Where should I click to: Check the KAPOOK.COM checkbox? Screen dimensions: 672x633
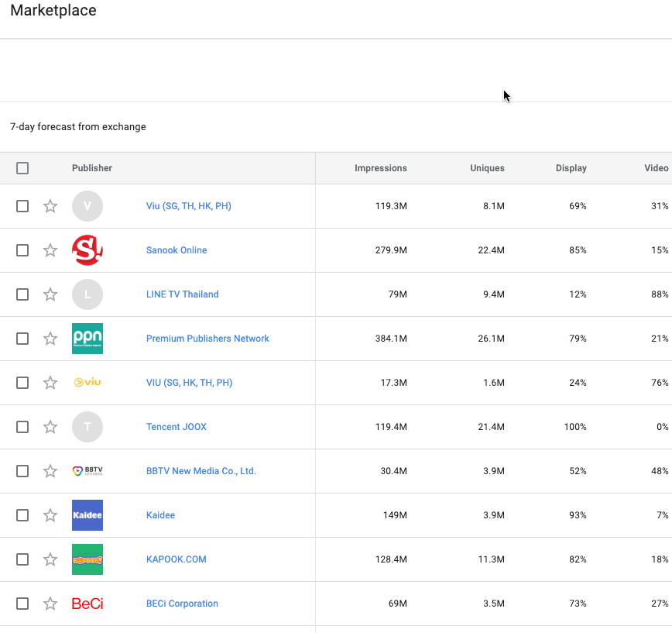22,559
